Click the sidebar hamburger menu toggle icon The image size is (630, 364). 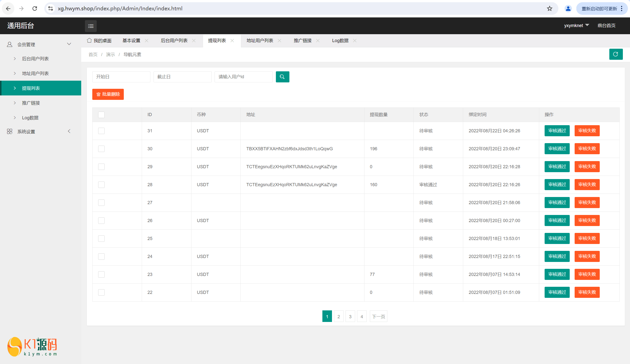(91, 26)
